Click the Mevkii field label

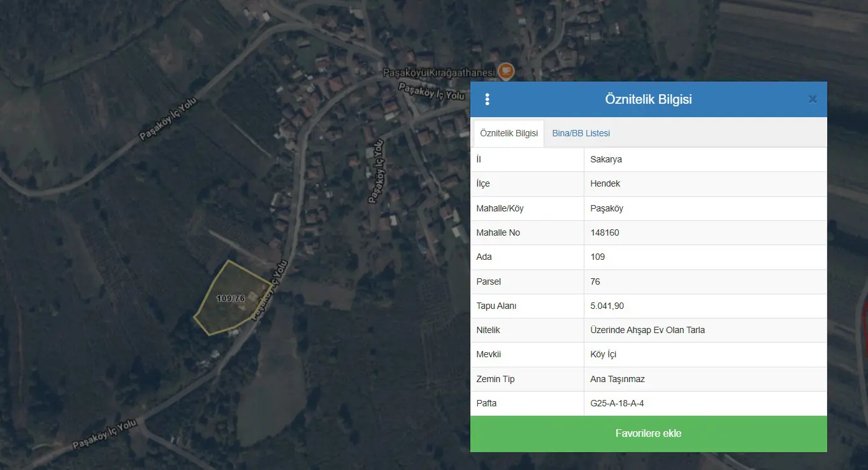[x=489, y=354]
